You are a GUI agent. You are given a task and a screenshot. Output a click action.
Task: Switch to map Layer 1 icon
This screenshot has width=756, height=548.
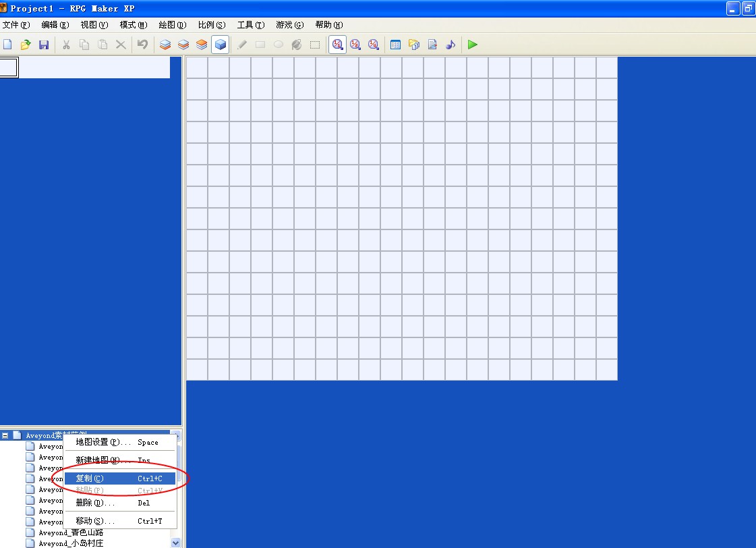[x=165, y=45]
